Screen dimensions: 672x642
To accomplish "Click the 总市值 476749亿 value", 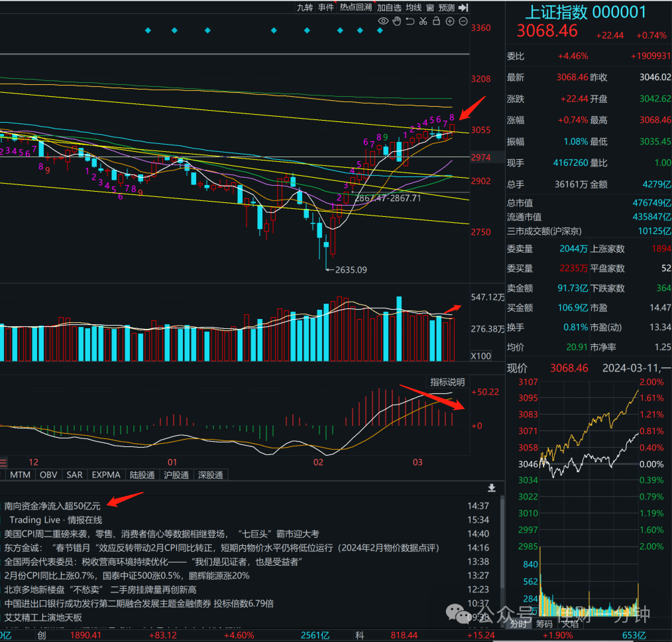I will click(652, 203).
